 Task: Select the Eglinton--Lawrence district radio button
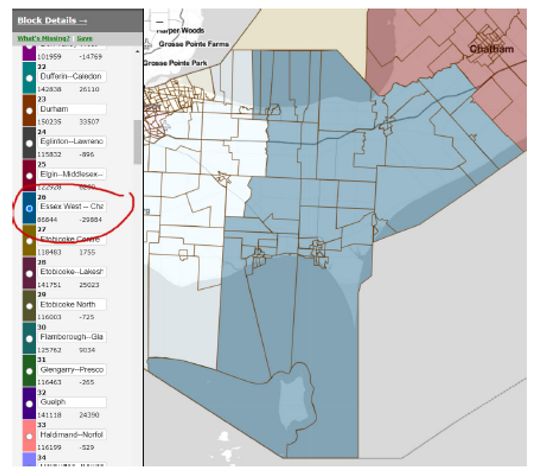[29, 143]
